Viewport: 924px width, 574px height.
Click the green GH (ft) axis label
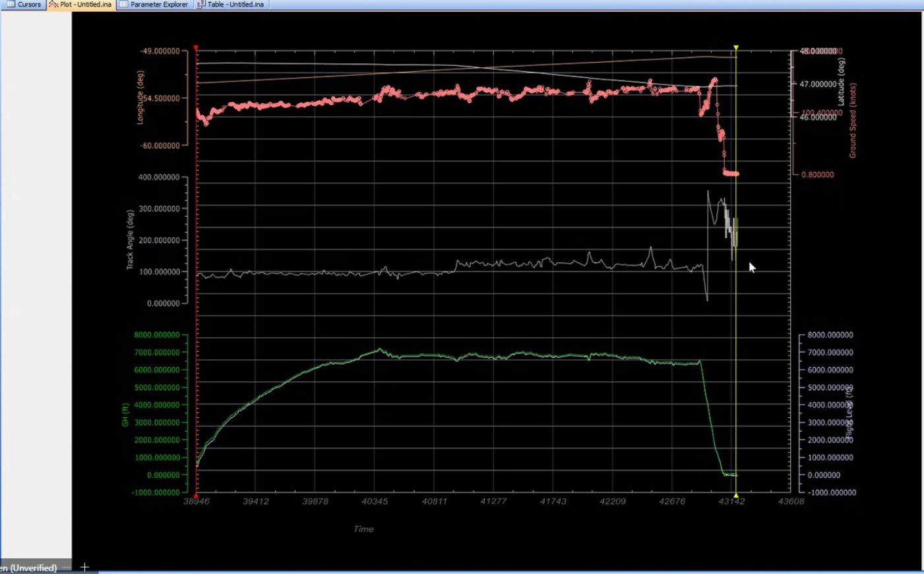click(x=125, y=415)
